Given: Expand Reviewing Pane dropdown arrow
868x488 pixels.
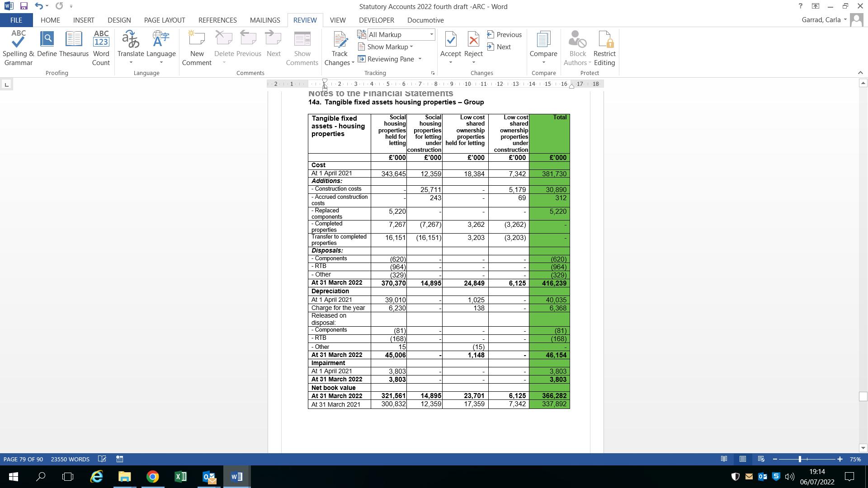Looking at the screenshot, I should pyautogui.click(x=420, y=59).
